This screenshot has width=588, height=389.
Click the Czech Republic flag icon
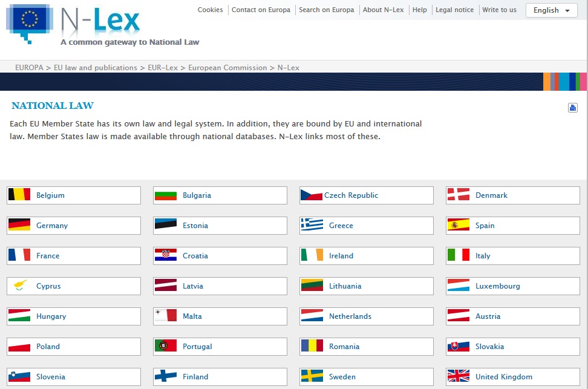(x=312, y=195)
